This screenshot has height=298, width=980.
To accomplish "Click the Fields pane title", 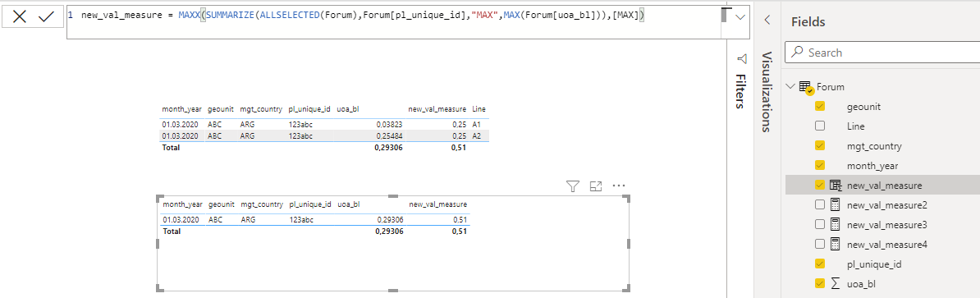I will pyautogui.click(x=808, y=21).
